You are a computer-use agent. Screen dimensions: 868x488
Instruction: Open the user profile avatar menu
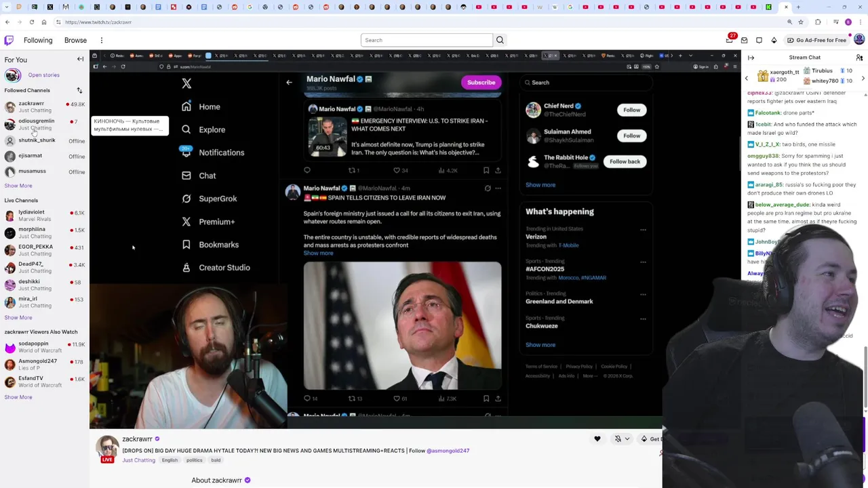point(859,40)
